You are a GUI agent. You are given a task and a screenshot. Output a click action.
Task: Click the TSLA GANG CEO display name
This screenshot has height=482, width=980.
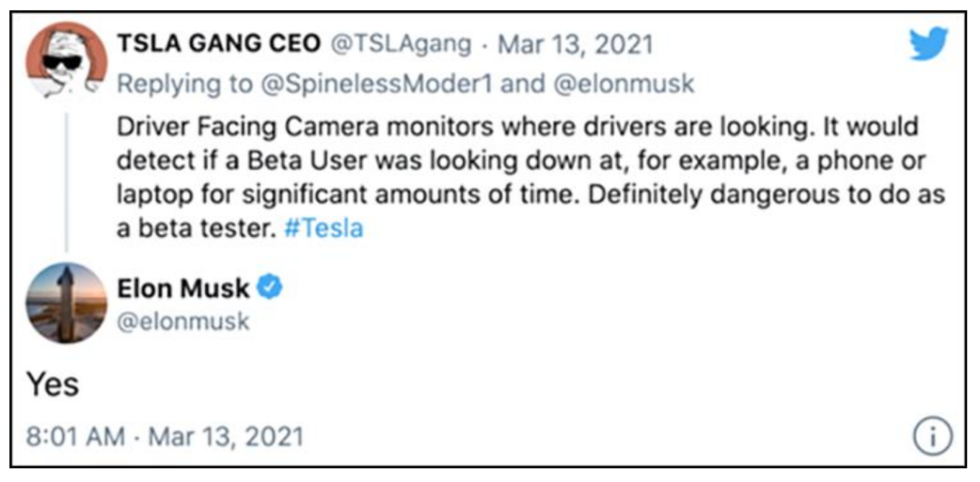click(x=217, y=44)
